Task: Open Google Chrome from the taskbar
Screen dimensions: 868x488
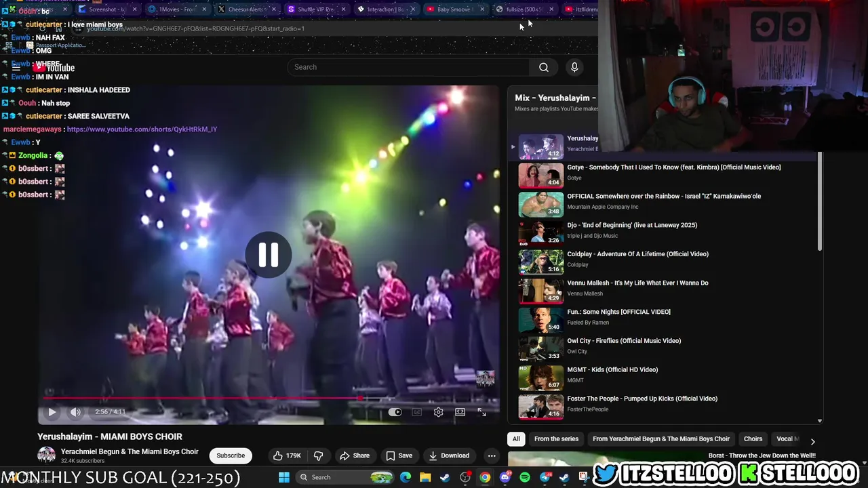Action: coord(485,477)
